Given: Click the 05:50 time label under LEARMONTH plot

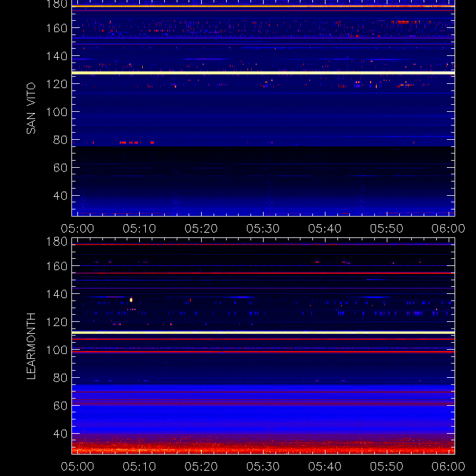Looking at the screenshot, I should pos(387,466).
